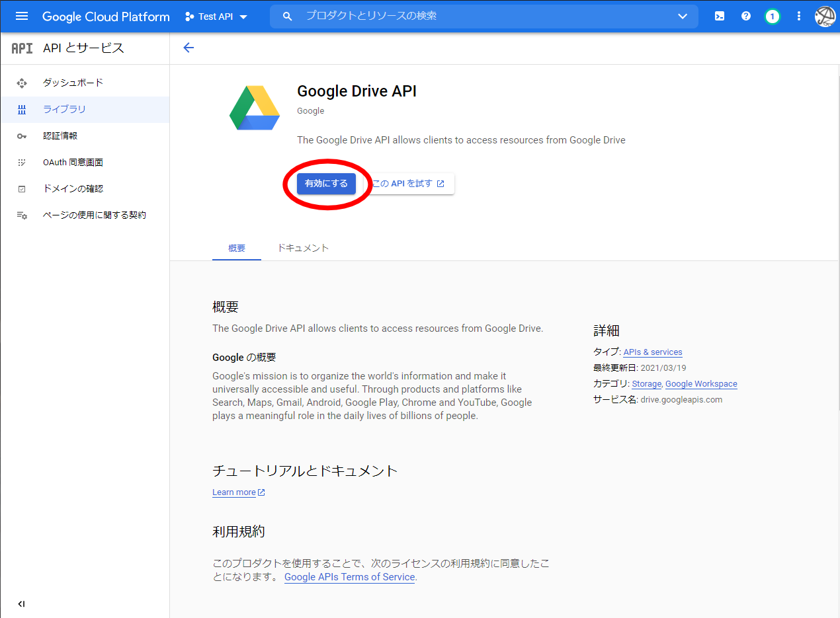
Task: Click the key icon beside 認証情報
Action: pos(22,135)
